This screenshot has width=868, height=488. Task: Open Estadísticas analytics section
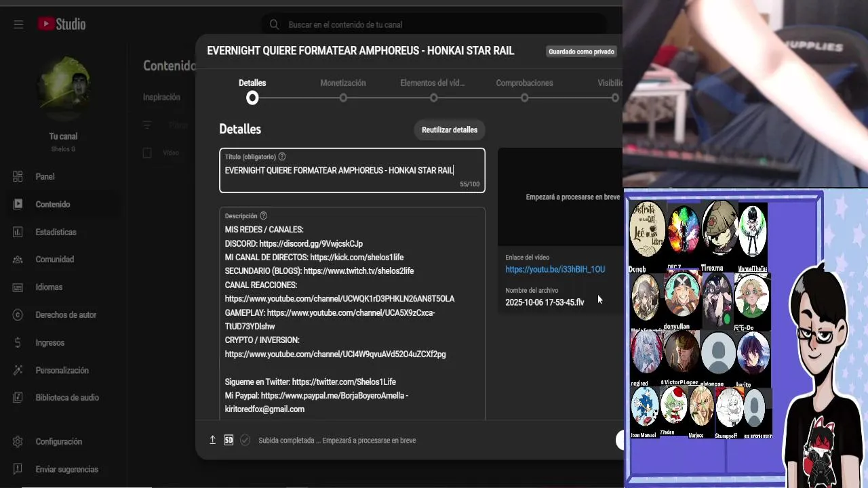56,232
